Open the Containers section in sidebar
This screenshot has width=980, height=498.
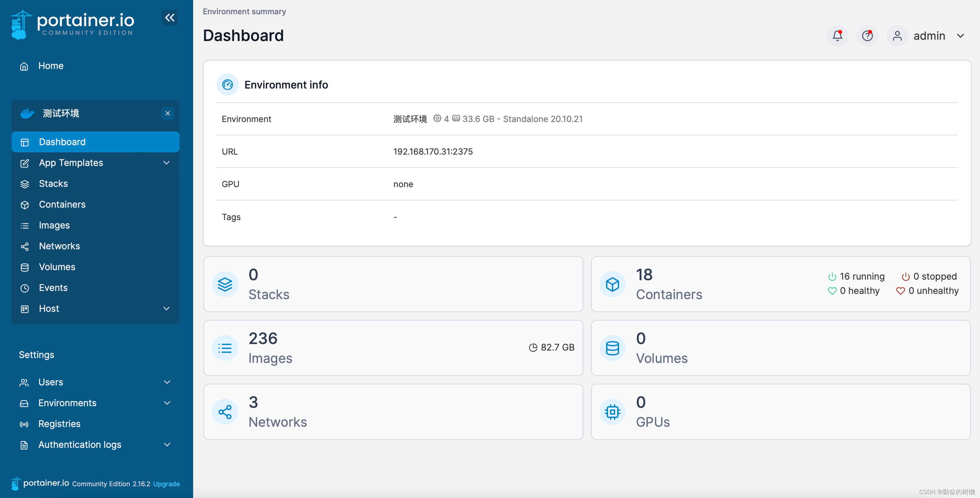62,204
